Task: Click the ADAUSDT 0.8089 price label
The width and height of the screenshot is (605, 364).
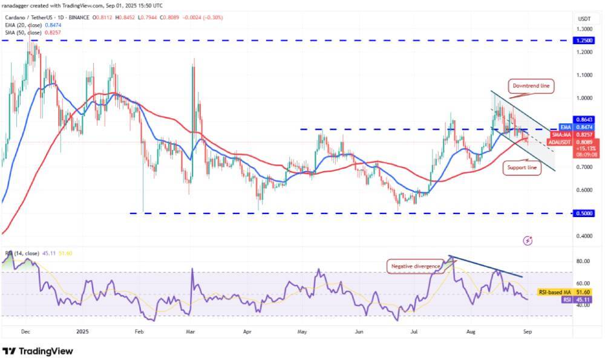Action: [x=574, y=142]
